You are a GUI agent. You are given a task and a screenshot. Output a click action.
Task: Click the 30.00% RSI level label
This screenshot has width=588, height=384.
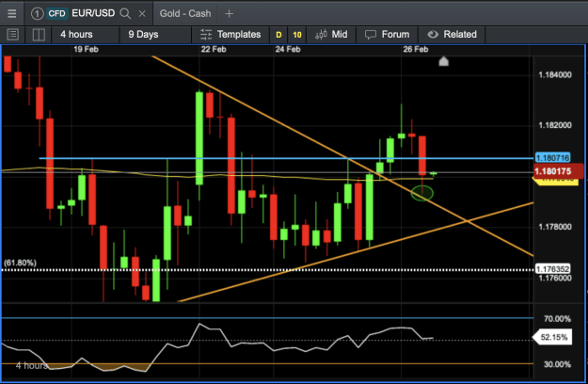[557, 364]
